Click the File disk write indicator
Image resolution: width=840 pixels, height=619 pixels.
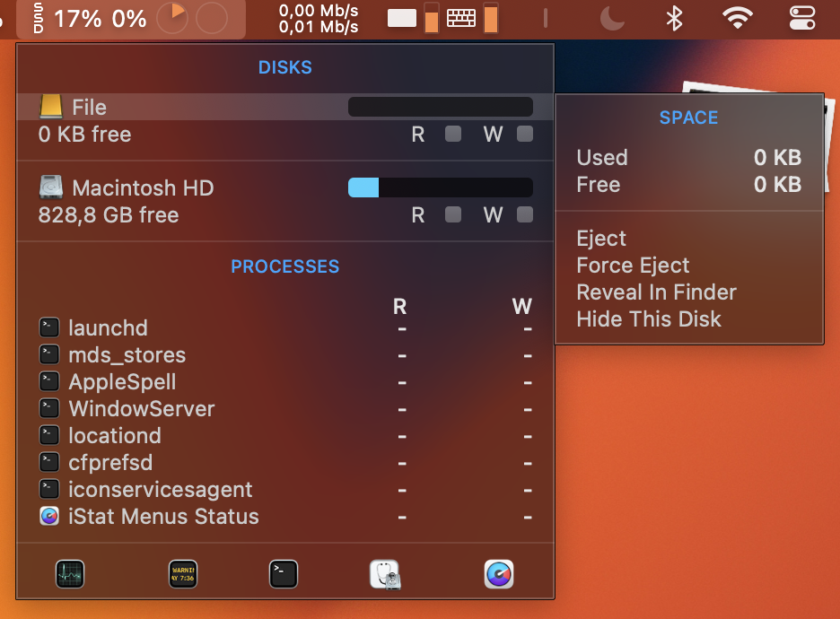click(525, 134)
